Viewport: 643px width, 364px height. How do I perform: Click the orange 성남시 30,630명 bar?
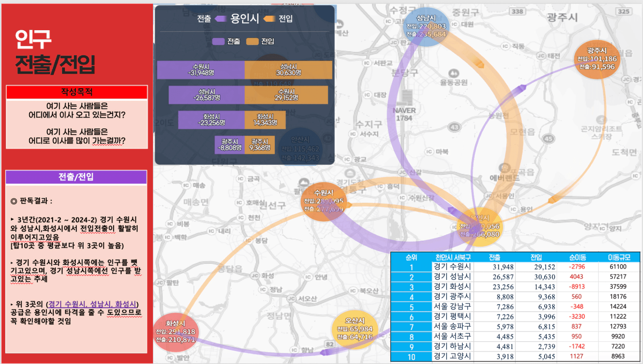(x=288, y=70)
